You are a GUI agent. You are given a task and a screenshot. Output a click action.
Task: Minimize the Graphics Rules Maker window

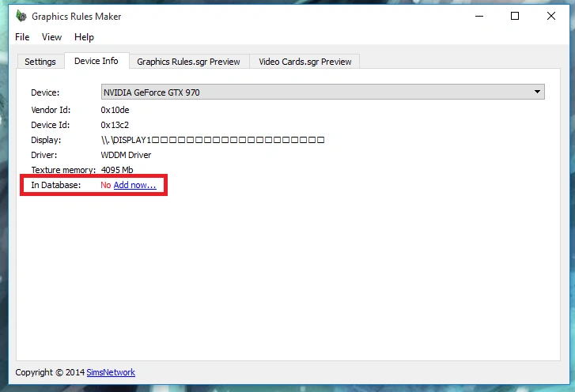pyautogui.click(x=479, y=16)
